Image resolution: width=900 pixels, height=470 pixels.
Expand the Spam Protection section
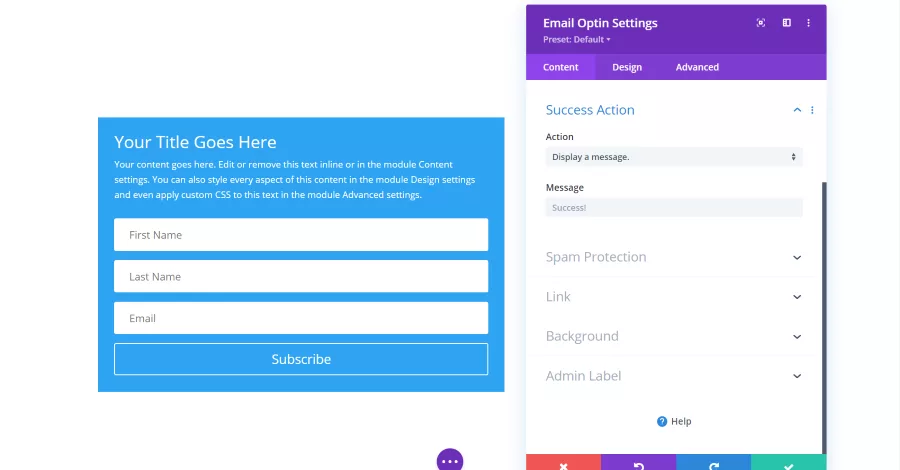(x=674, y=257)
